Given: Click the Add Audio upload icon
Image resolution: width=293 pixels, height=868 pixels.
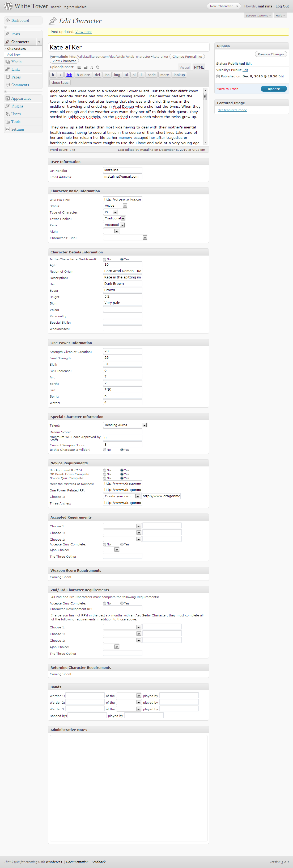Looking at the screenshot, I should (91, 67).
